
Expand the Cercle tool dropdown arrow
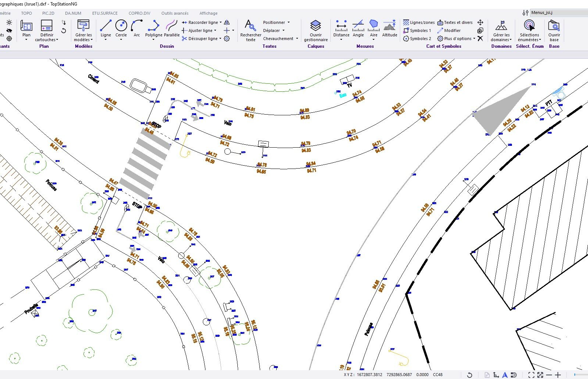pos(121,40)
